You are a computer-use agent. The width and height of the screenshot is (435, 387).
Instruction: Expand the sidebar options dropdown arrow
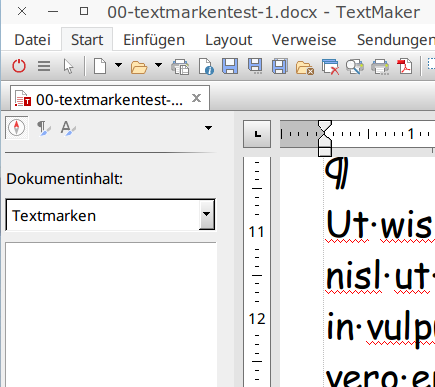click(208, 128)
